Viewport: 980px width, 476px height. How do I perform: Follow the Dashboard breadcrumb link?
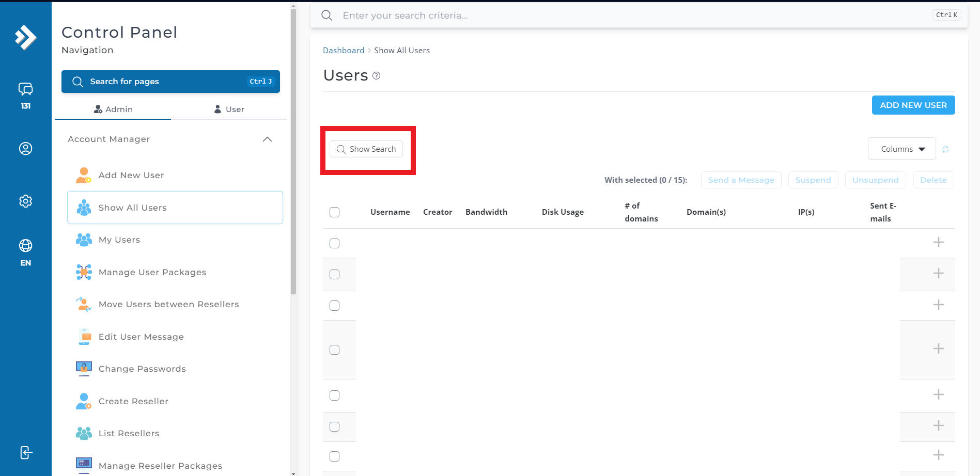click(x=344, y=50)
